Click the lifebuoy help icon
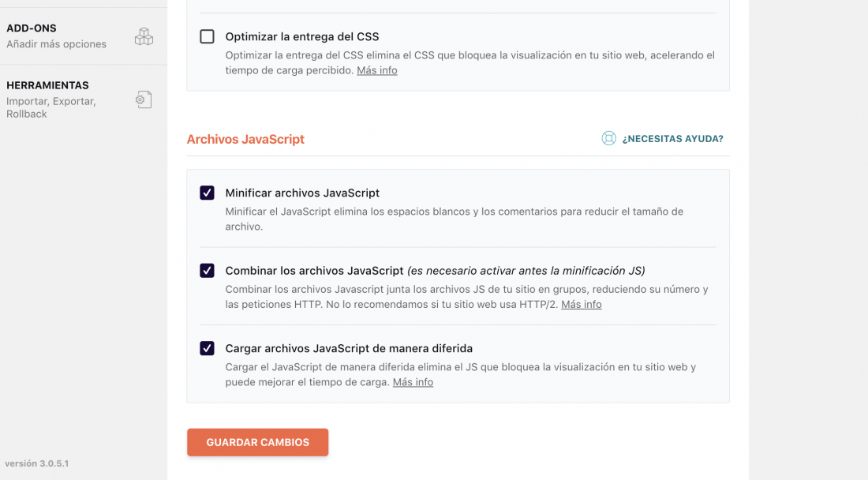 [x=608, y=138]
